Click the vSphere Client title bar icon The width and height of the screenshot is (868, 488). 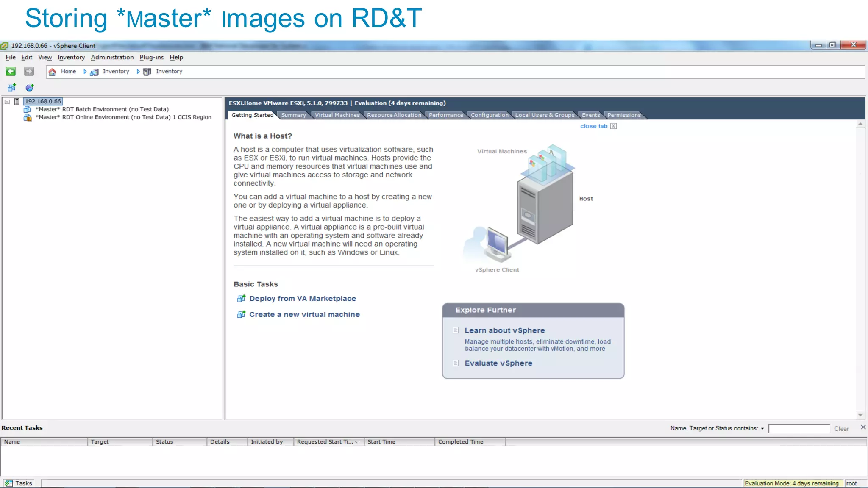click(x=5, y=46)
